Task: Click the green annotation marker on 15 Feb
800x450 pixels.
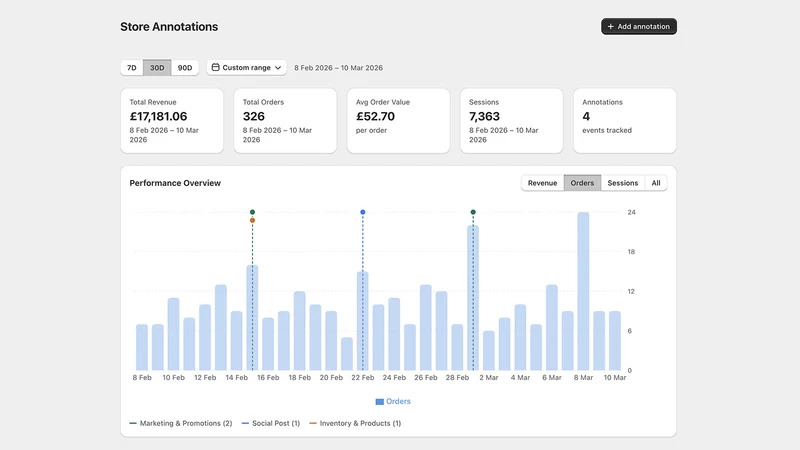Action: pyautogui.click(x=253, y=212)
